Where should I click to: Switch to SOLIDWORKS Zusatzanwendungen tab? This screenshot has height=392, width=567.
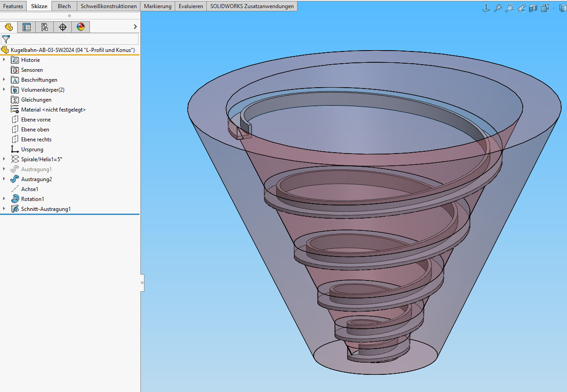click(252, 6)
